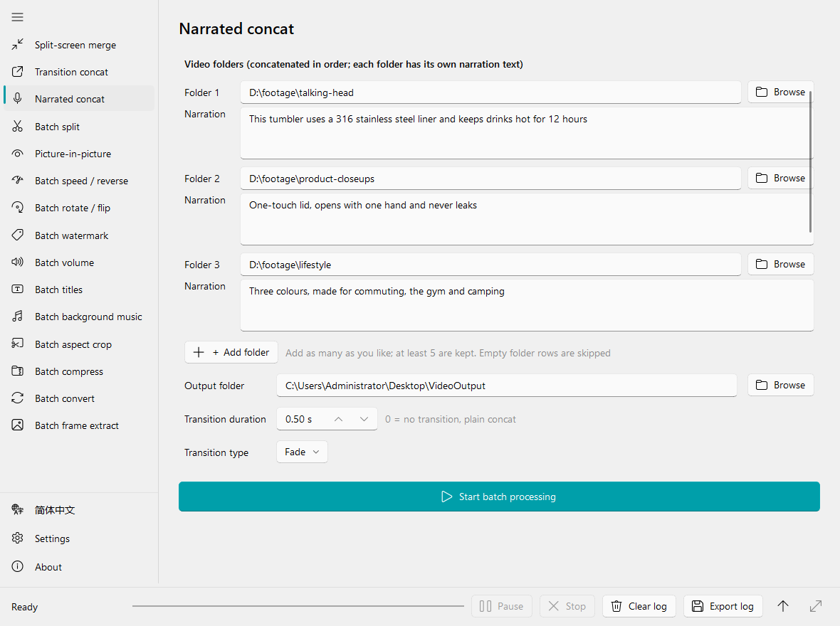Increase transition duration with up arrow
Viewport: 840px width, 626px height.
pyautogui.click(x=339, y=419)
